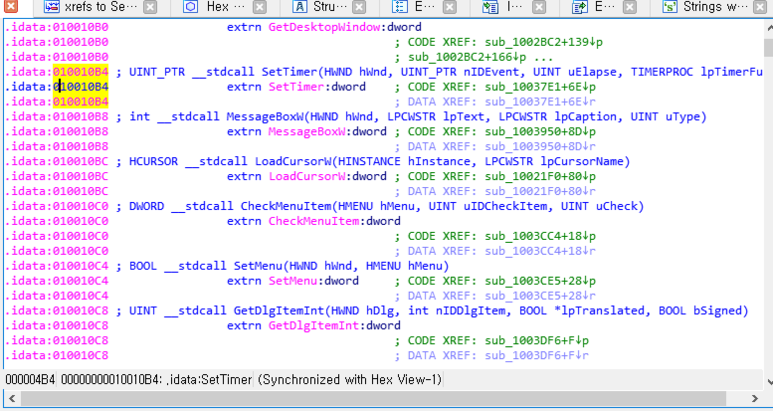The height and width of the screenshot is (411, 773).
Task: Click the vertical scrollbar thumb
Action: [769, 48]
